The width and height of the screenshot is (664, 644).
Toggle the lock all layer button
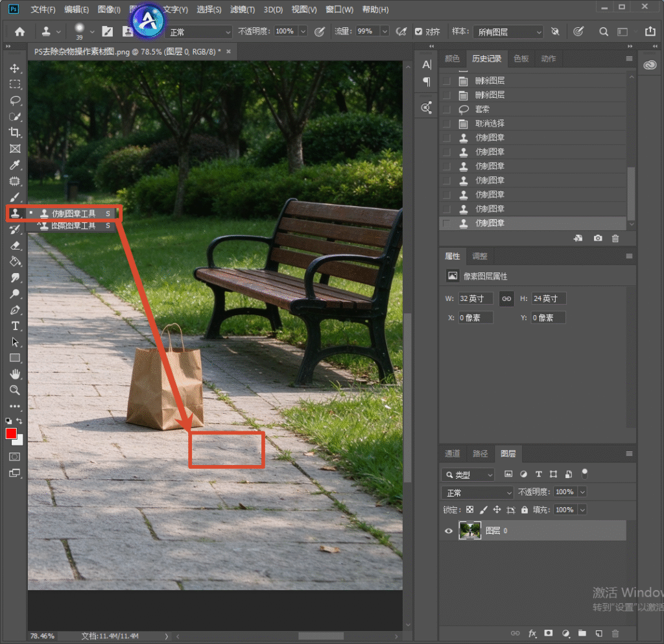click(x=524, y=510)
